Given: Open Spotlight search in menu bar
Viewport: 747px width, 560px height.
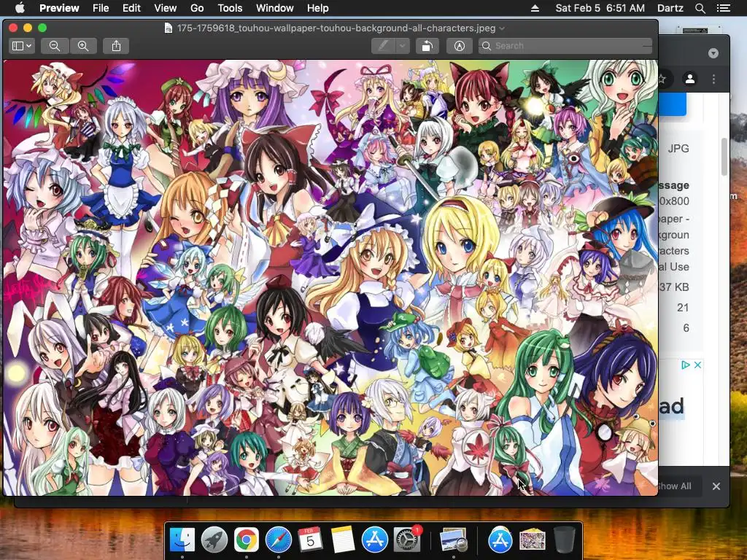Looking at the screenshot, I should tap(700, 8).
